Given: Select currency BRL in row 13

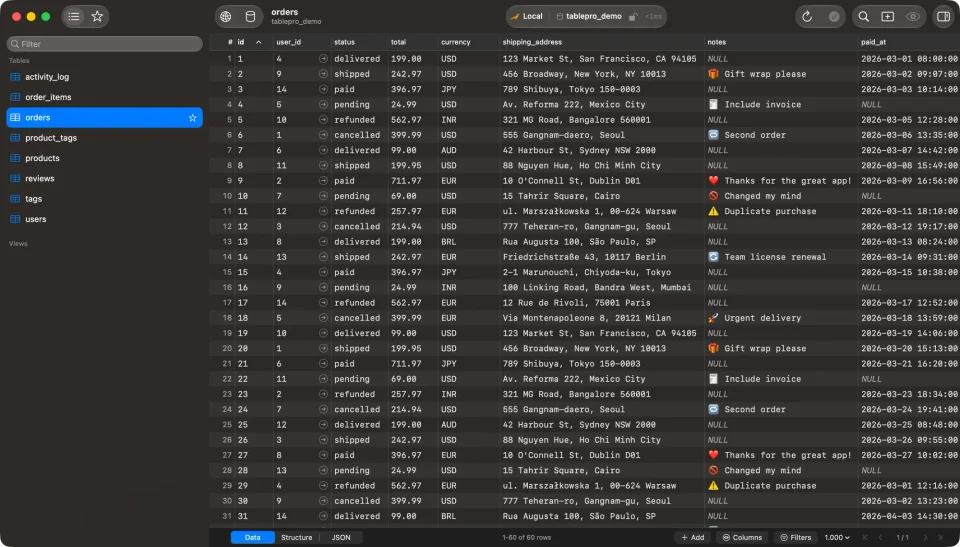Looking at the screenshot, I should coord(468,242).
